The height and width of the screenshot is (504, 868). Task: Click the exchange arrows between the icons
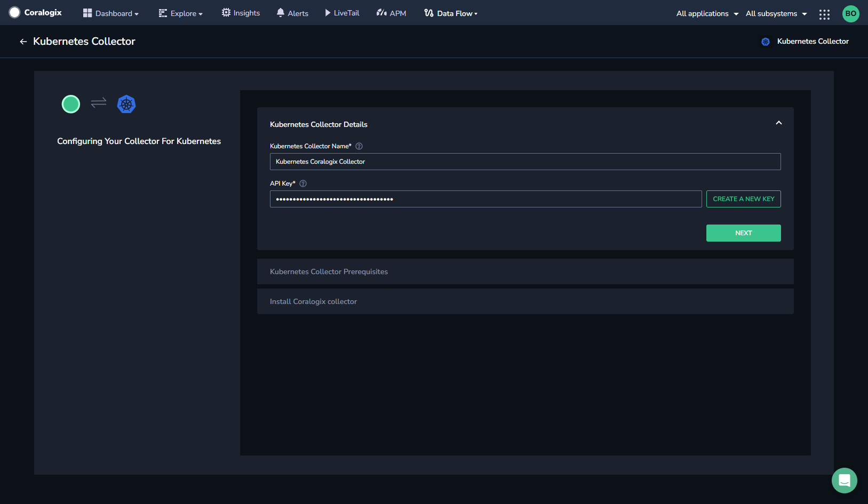tap(99, 102)
